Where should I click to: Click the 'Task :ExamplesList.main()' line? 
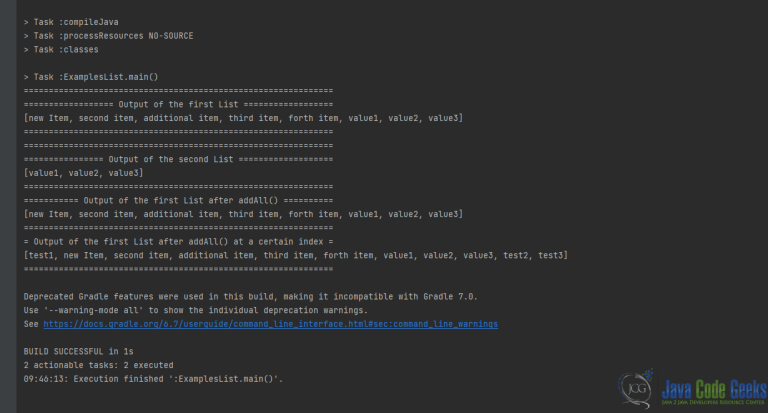(x=91, y=77)
